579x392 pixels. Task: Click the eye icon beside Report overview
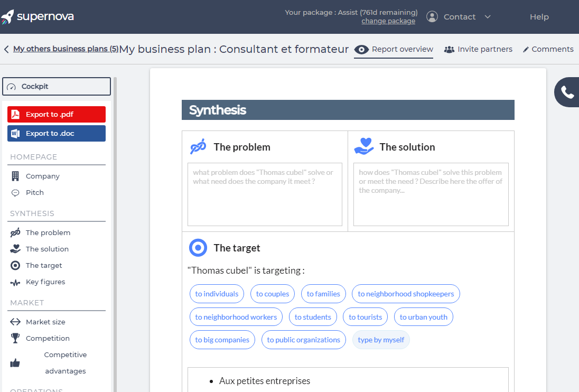coord(361,50)
